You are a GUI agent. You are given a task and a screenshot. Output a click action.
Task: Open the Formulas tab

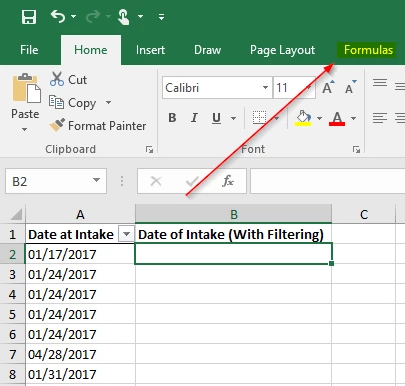pyautogui.click(x=368, y=50)
